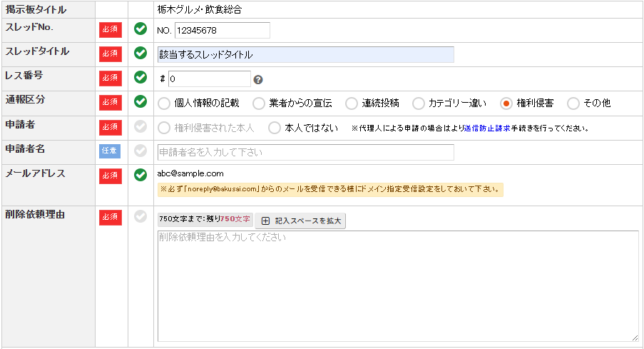
Task: Click the gray check icon in 申請者名 row
Action: click(x=140, y=151)
